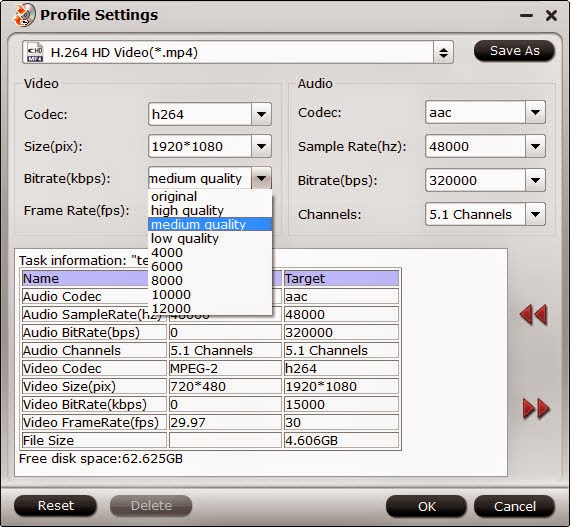The width and height of the screenshot is (570, 527).
Task: Open the profile format stepper arrows
Action: click(x=443, y=53)
